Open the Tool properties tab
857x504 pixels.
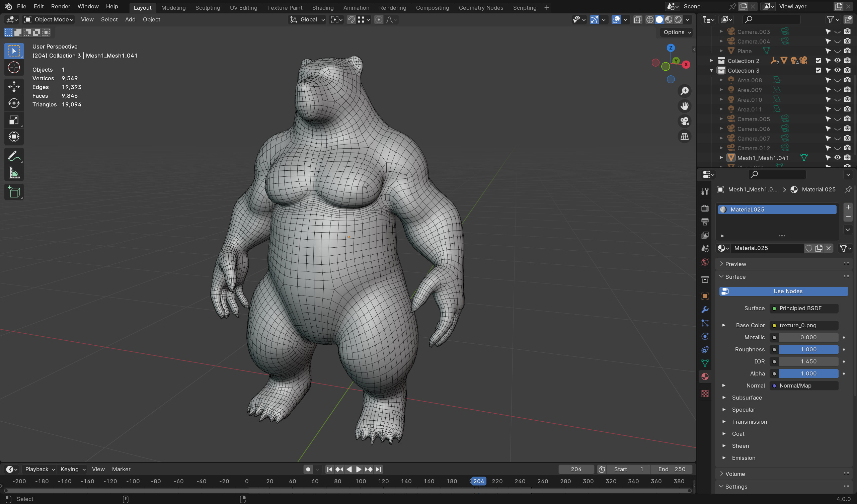pos(705,191)
